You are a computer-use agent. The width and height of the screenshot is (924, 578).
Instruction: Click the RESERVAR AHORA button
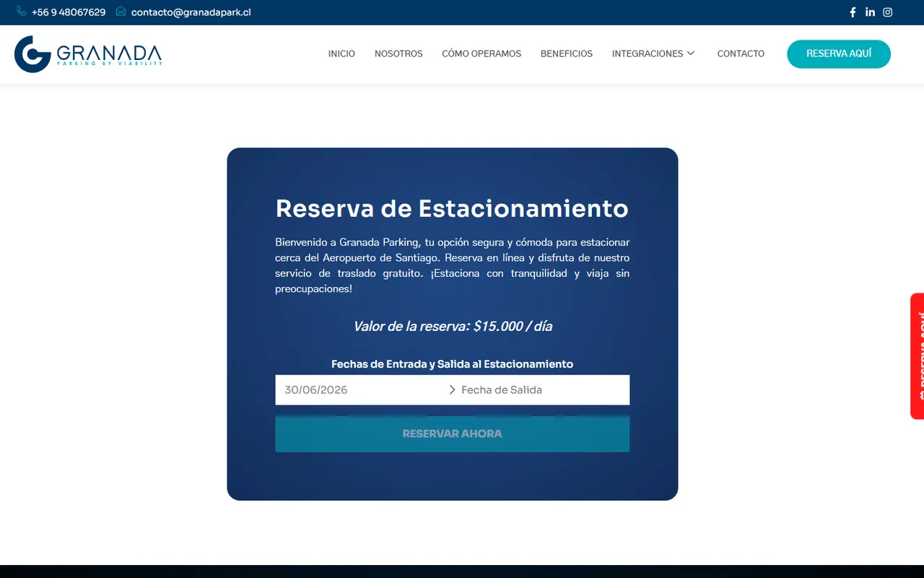pyautogui.click(x=453, y=434)
